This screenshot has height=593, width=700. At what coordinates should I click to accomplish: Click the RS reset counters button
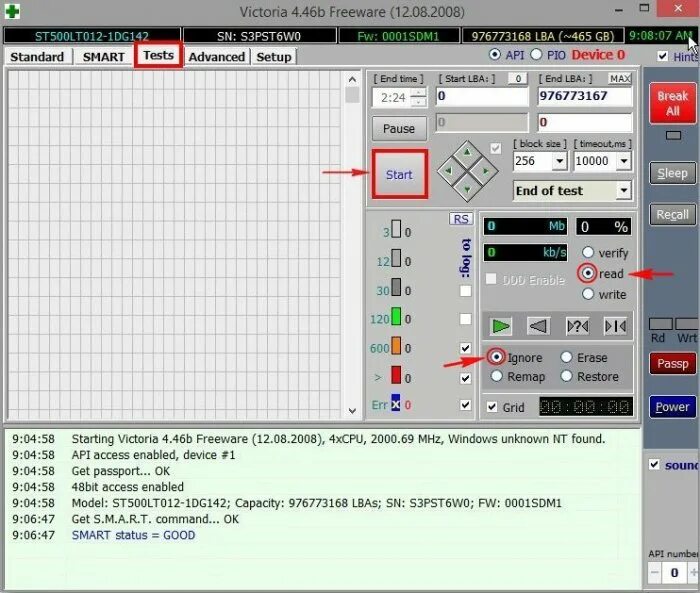[x=461, y=219]
